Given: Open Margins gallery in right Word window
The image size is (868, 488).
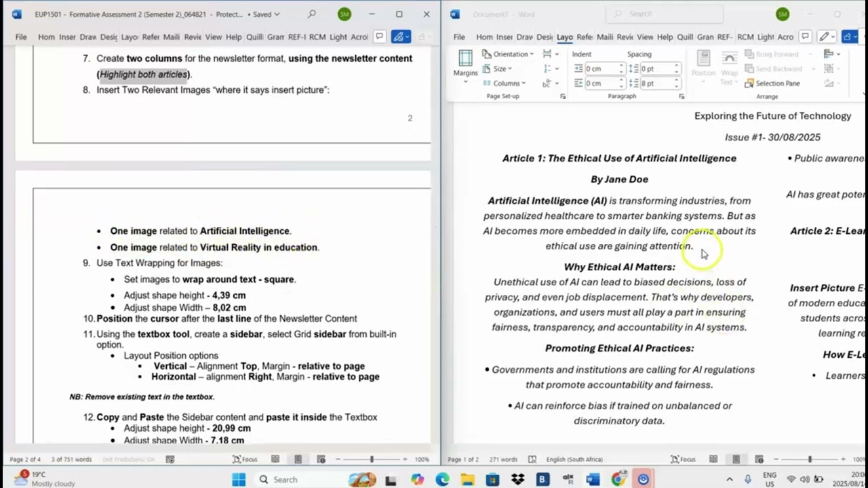Looking at the screenshot, I should [465, 66].
